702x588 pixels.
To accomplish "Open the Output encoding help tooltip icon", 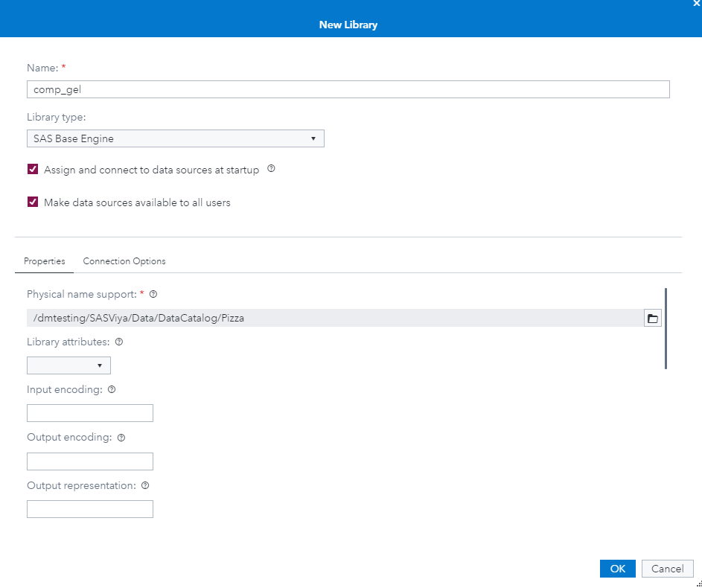I will point(121,438).
